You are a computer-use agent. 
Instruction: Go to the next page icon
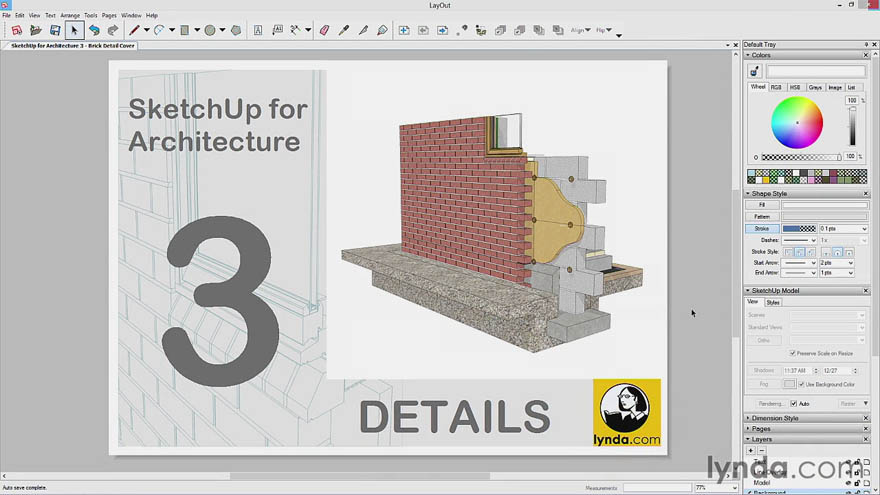(x=442, y=30)
